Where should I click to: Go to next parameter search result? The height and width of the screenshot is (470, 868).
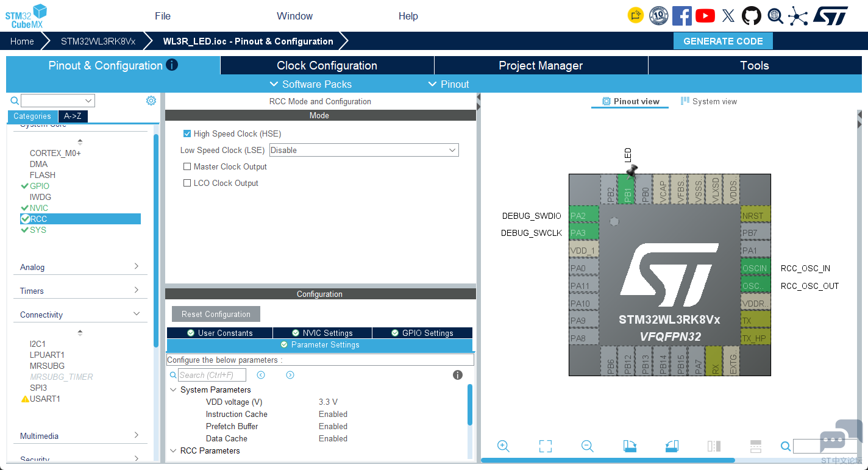tap(290, 375)
